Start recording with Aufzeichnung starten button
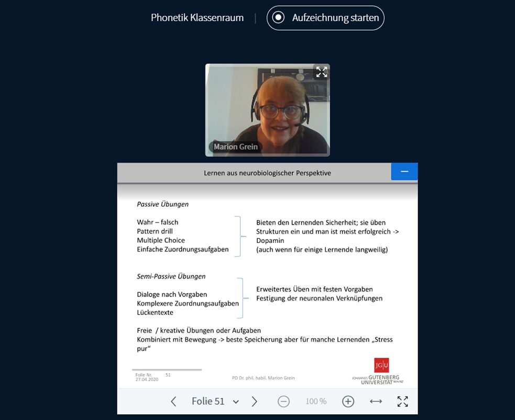 [325, 18]
